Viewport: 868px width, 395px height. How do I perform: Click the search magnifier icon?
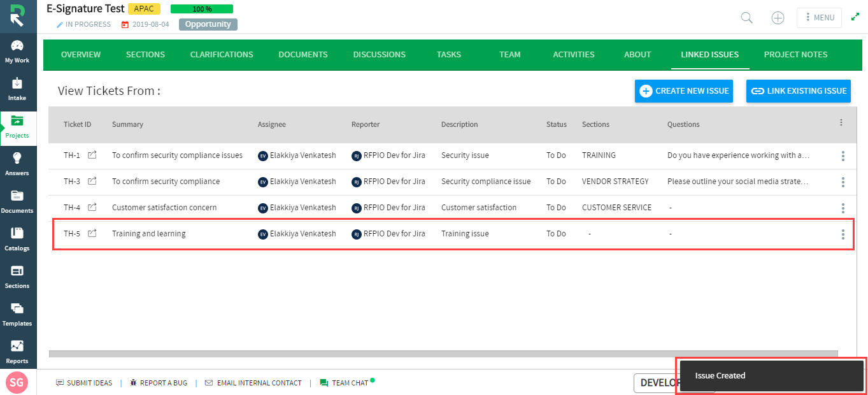coord(747,18)
